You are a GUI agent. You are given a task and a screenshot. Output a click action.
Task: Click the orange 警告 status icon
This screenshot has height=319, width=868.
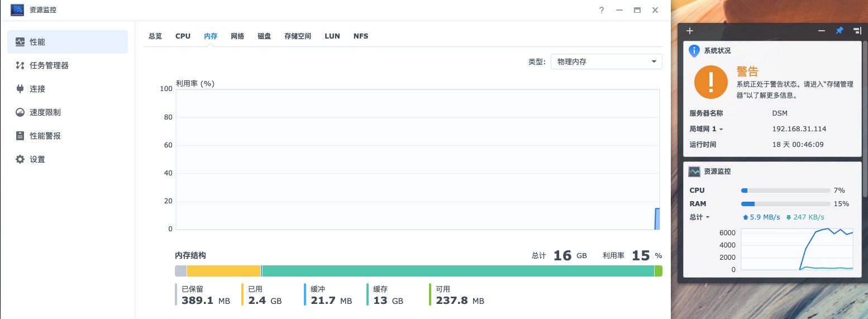click(710, 82)
